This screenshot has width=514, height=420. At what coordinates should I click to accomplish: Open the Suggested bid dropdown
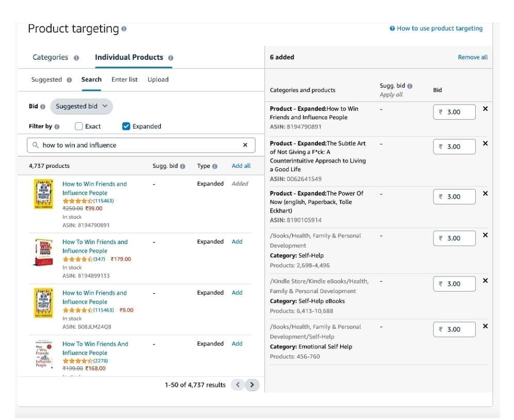click(82, 107)
